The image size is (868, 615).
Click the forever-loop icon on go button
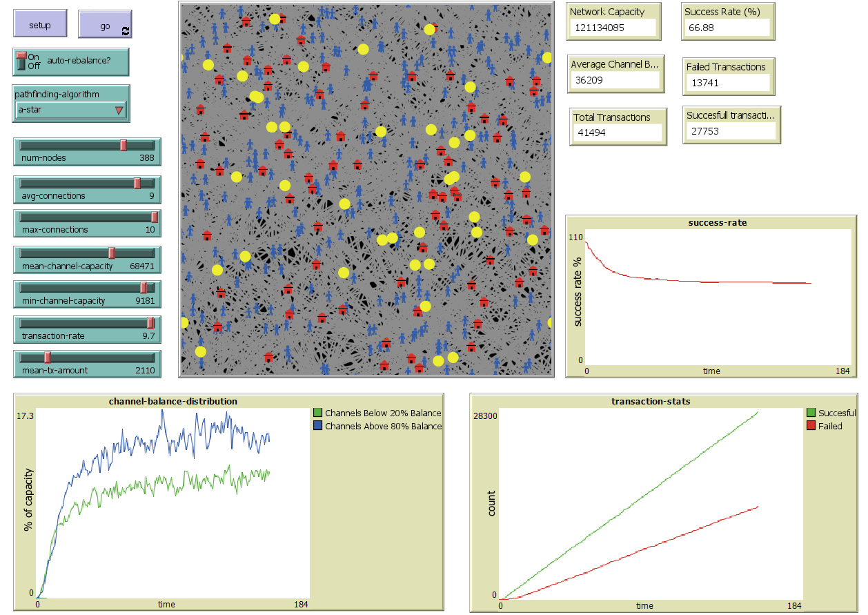click(x=125, y=30)
